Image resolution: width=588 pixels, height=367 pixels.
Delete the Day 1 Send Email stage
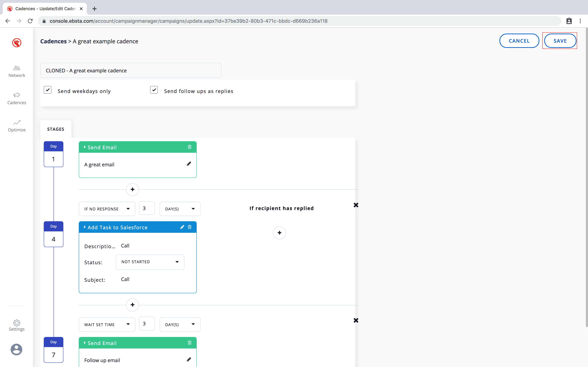[190, 147]
